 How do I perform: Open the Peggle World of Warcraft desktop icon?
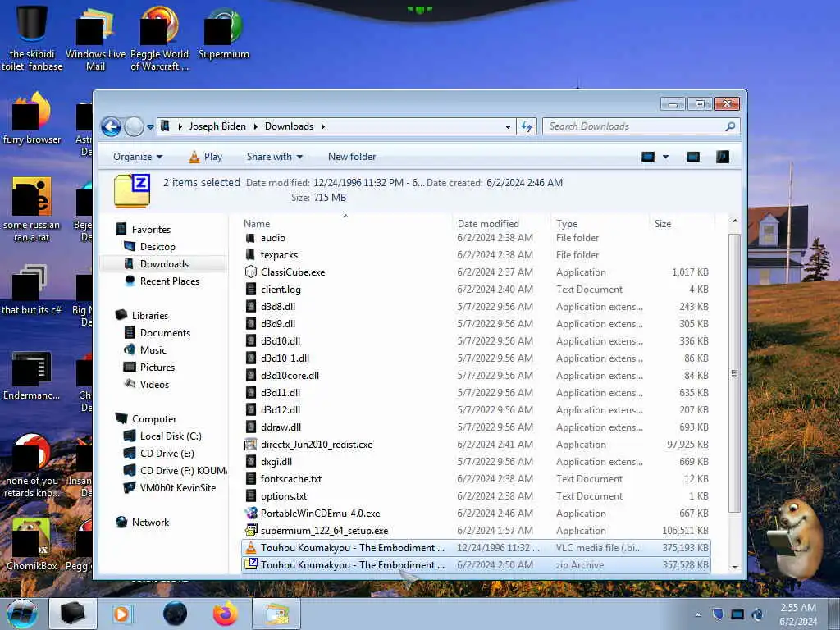pyautogui.click(x=159, y=39)
